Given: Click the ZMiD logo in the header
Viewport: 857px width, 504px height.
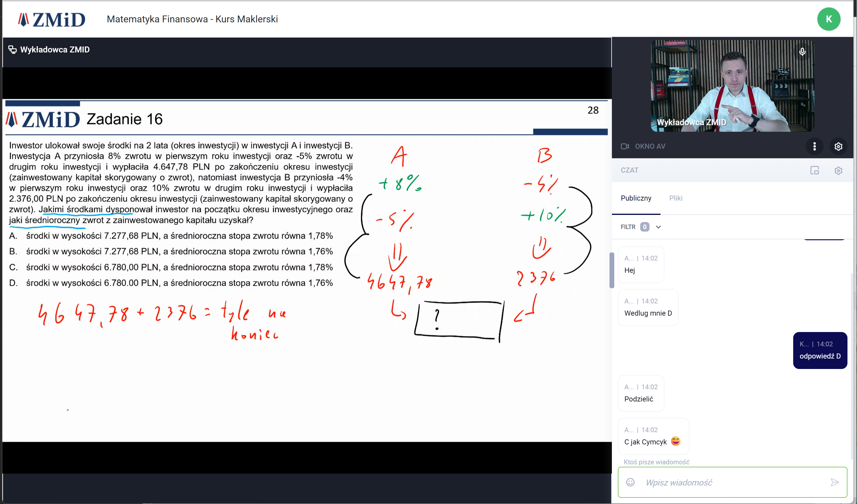Looking at the screenshot, I should point(51,19).
